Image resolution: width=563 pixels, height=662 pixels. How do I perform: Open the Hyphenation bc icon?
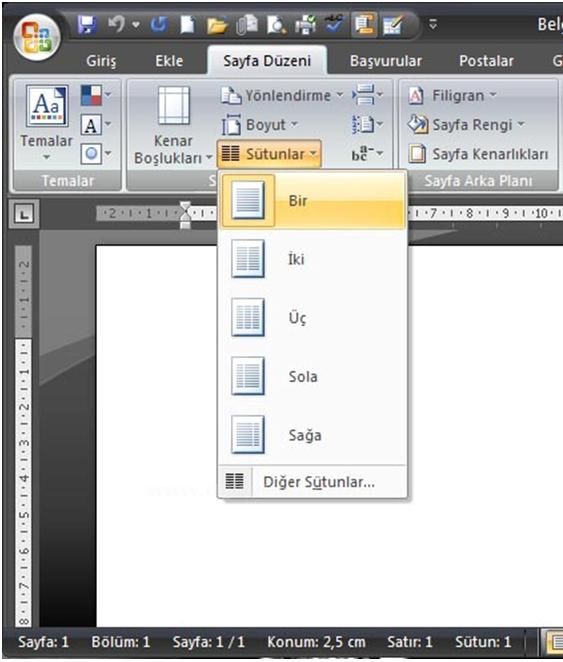point(367,154)
